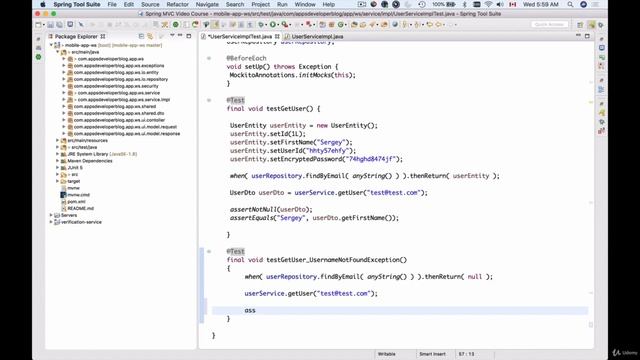Select the com.appsdeveloperblog.app.ws.shared.dto package
The image size is (640, 360).
click(x=119, y=113)
